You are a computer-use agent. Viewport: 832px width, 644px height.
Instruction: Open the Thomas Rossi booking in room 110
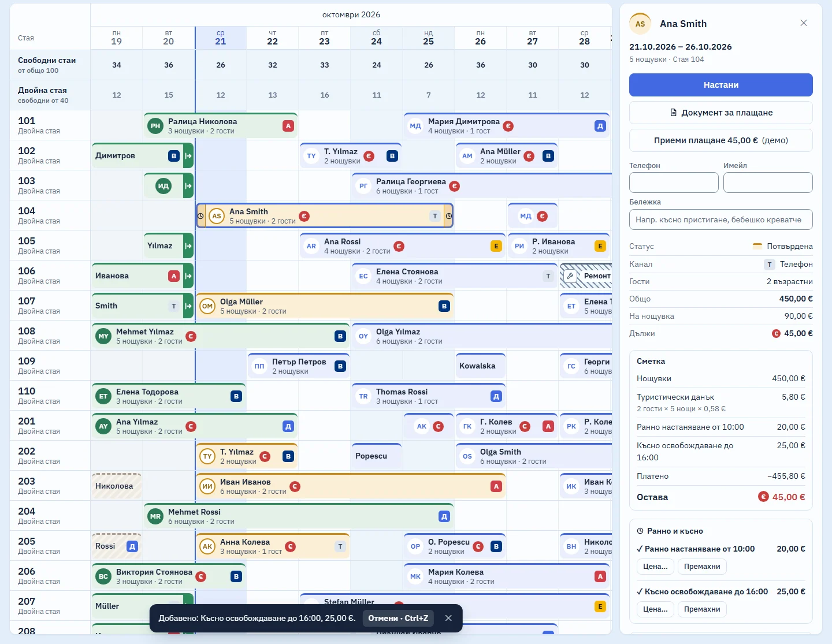429,396
